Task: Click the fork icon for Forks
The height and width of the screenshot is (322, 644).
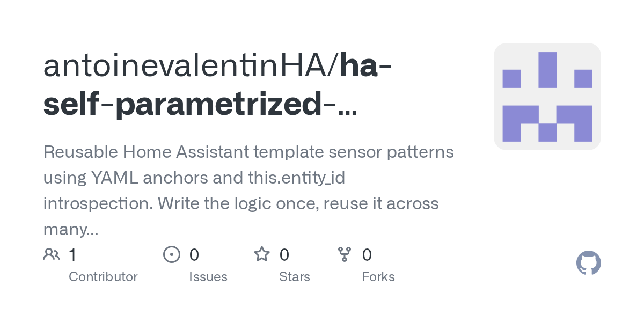Action: click(345, 254)
